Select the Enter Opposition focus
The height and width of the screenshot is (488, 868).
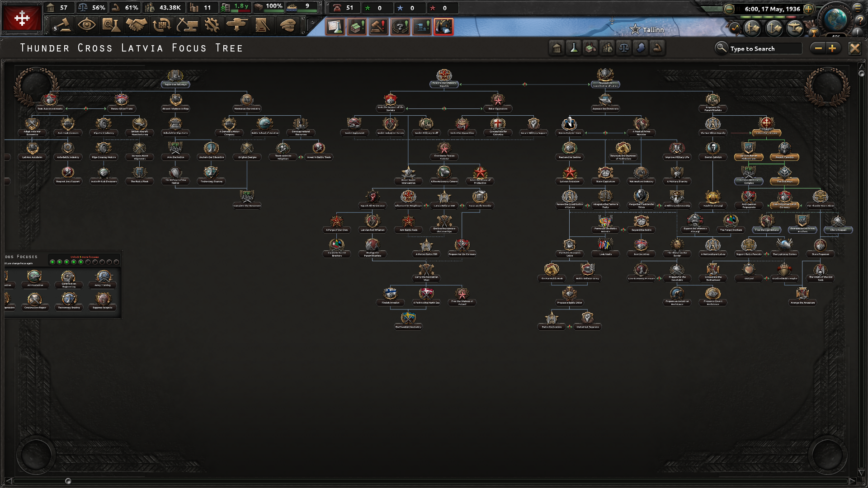[498, 103]
